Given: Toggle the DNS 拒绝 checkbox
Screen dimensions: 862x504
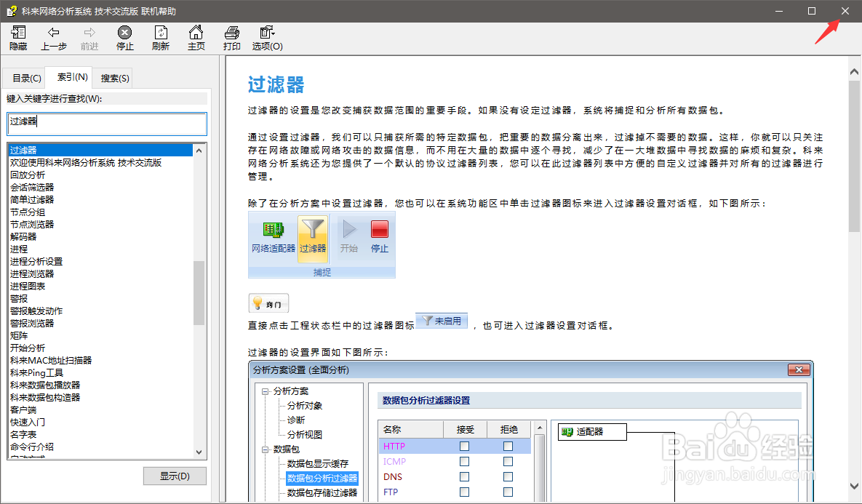Looking at the screenshot, I should (508, 476).
